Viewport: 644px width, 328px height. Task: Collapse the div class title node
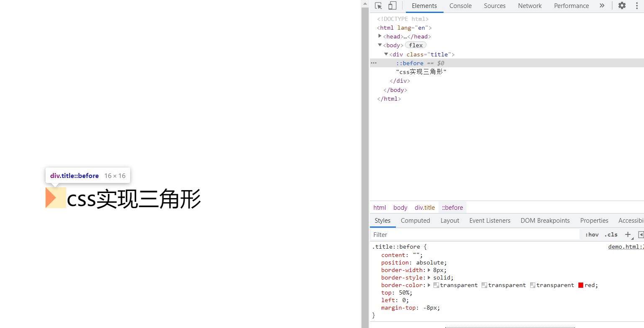click(x=386, y=54)
